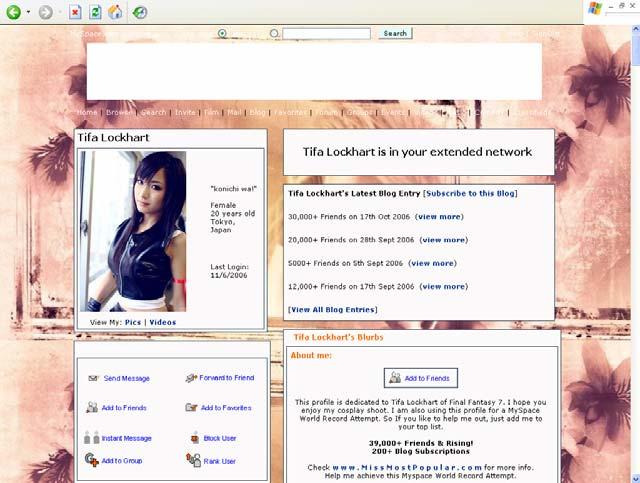Click the browser Back arrow button
Image resolution: width=640 pixels, height=483 pixels.
[13, 12]
